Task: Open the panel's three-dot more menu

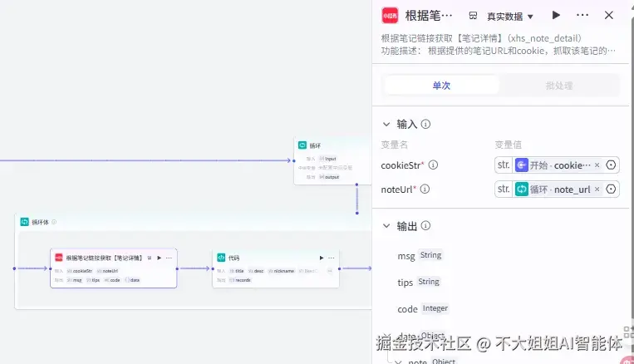Action: (582, 15)
